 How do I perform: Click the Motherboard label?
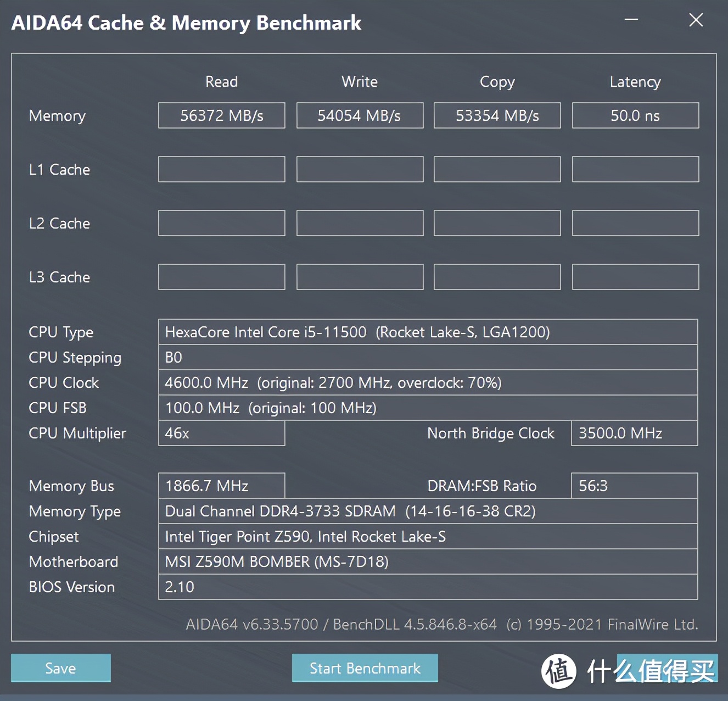[x=74, y=561]
